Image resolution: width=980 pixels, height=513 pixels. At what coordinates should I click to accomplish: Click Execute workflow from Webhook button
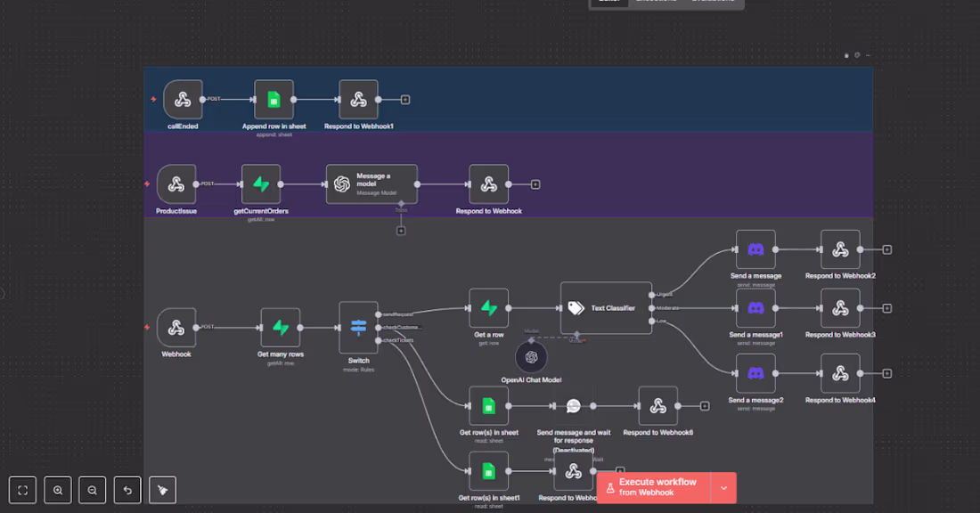coord(654,487)
